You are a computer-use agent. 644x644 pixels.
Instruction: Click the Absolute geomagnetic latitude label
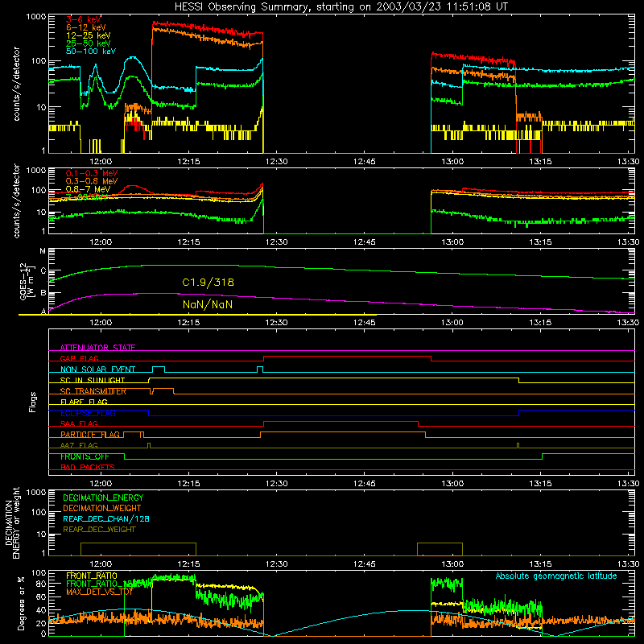(556, 576)
